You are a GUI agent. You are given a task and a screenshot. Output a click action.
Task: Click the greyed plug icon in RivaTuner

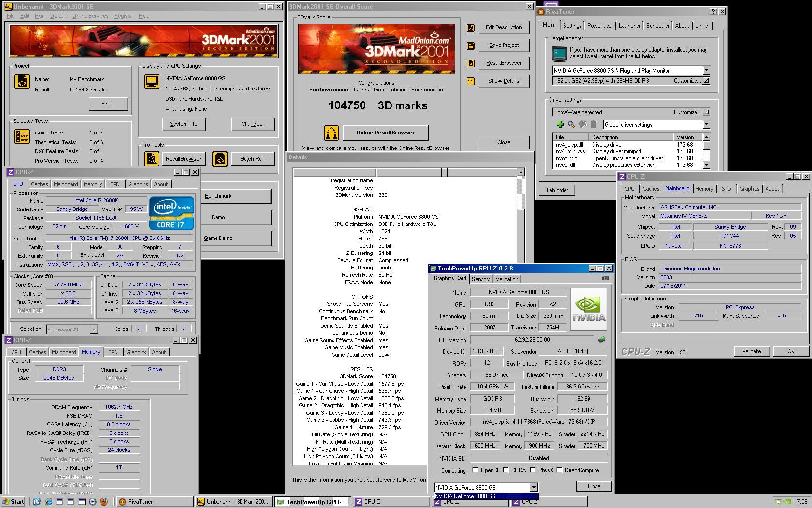pos(582,125)
